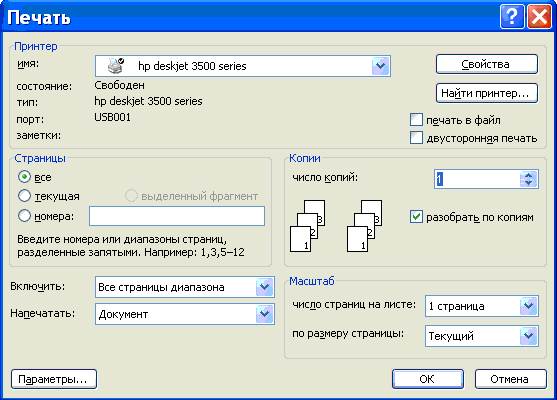
Task: Click the Печать title bar text
Action: pos(39,17)
